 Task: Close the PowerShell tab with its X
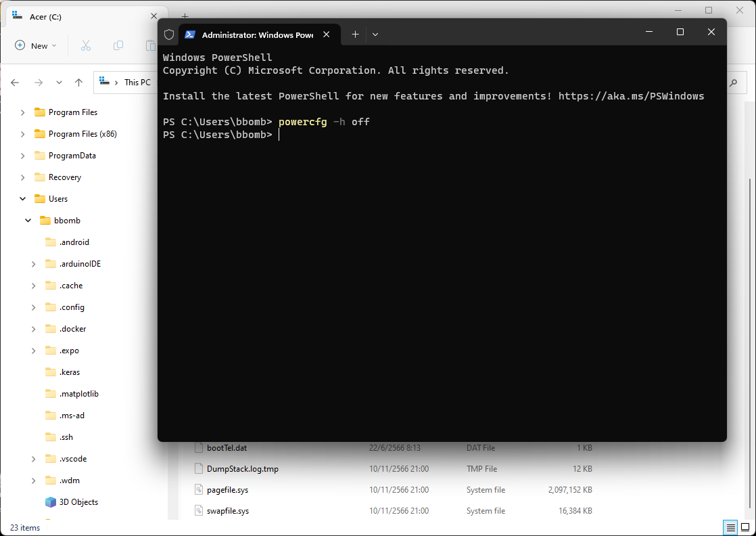pyautogui.click(x=327, y=35)
